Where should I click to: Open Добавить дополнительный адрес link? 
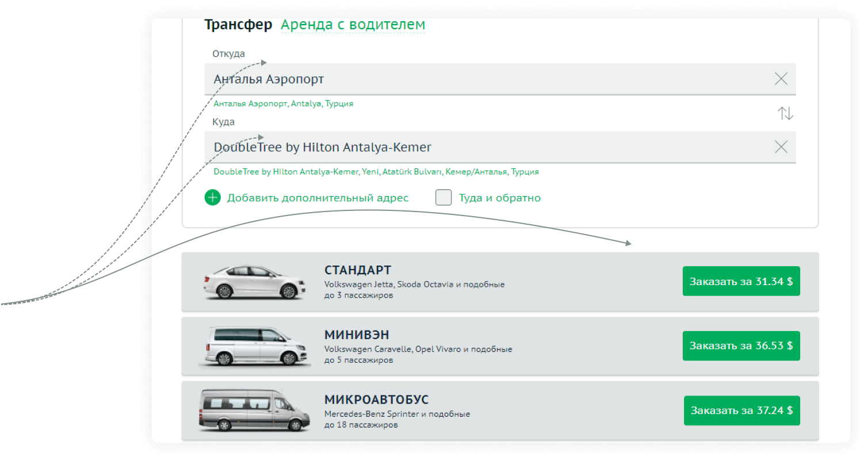point(318,198)
